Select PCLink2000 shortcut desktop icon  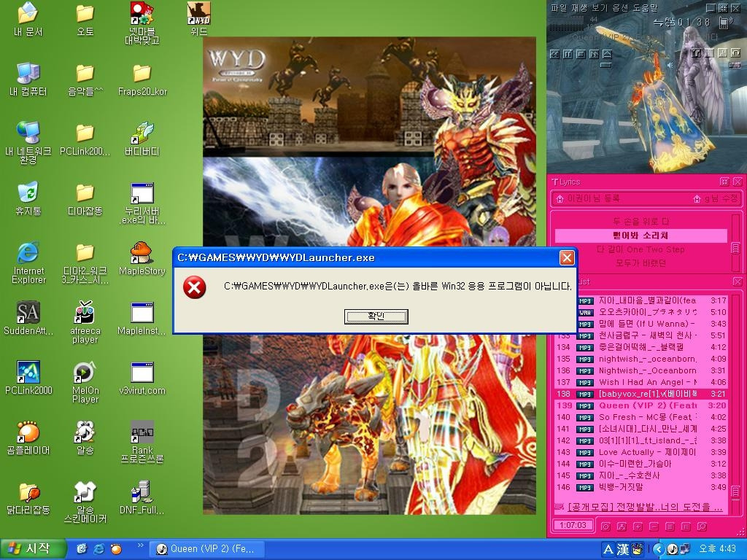tap(28, 378)
